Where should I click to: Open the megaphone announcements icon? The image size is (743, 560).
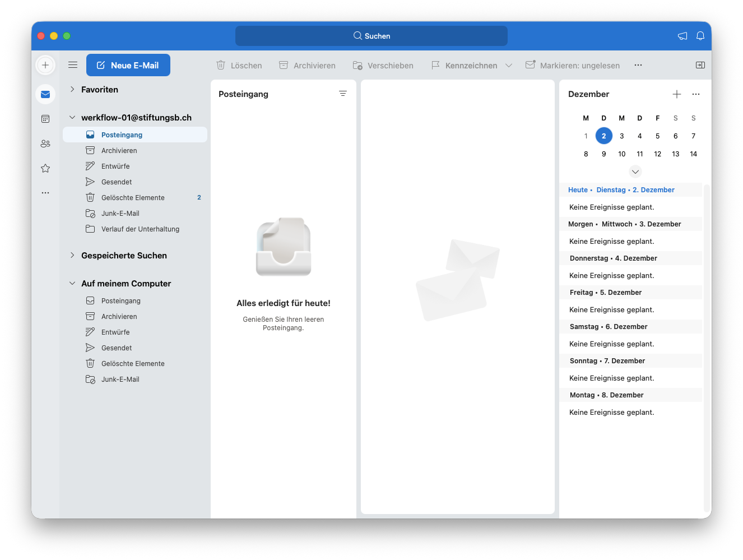tap(682, 36)
